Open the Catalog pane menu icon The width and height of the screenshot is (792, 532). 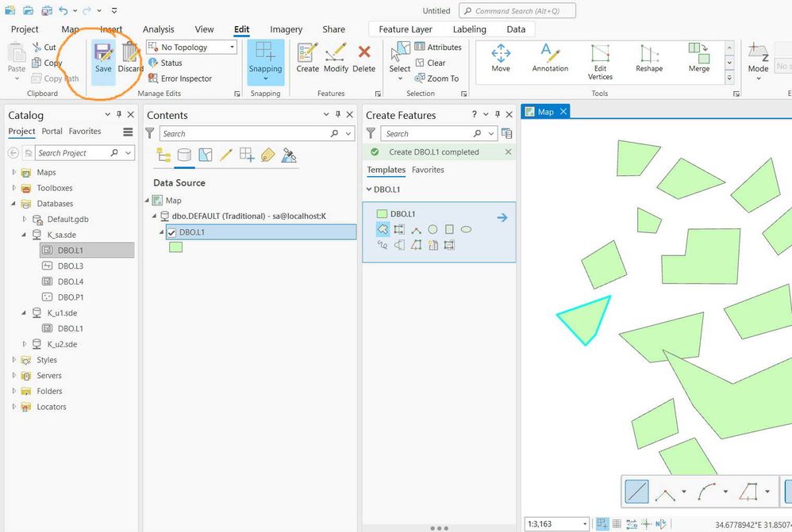(x=128, y=132)
